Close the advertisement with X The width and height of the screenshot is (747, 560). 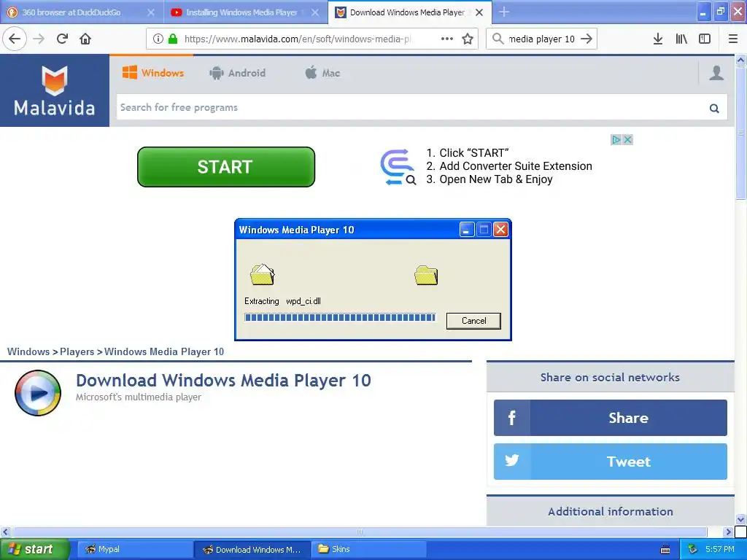[628, 139]
